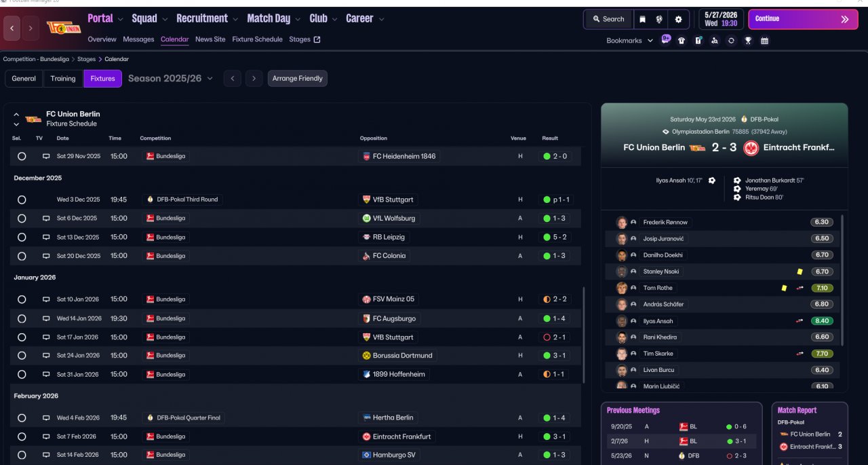
Task: Open the exclamation report shortcut icon
Action: click(698, 41)
